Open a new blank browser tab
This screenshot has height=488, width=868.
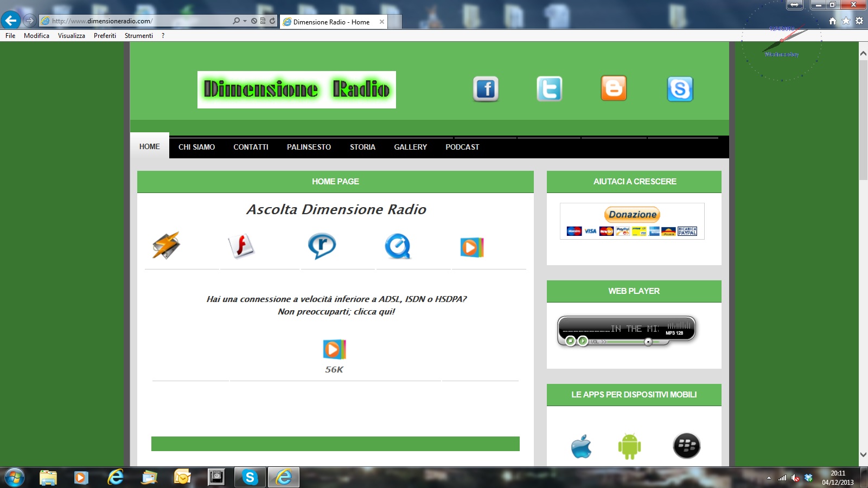click(395, 22)
